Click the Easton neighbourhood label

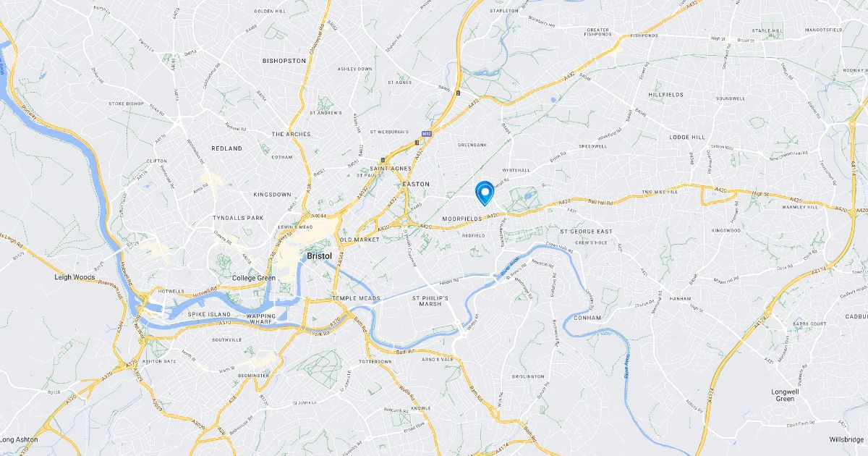click(x=416, y=185)
